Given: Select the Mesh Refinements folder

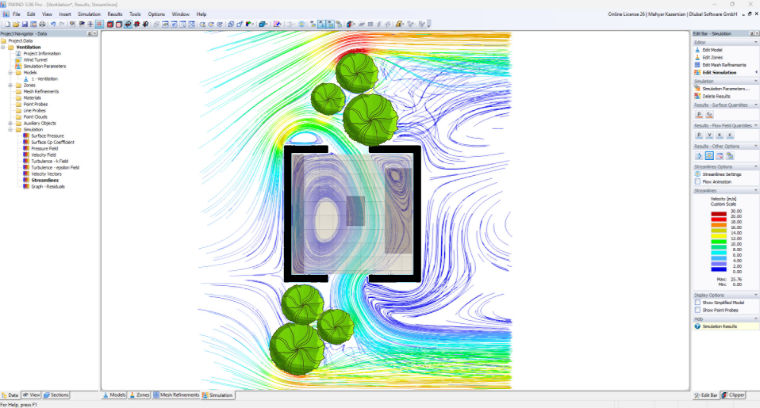Looking at the screenshot, I should click(41, 92).
